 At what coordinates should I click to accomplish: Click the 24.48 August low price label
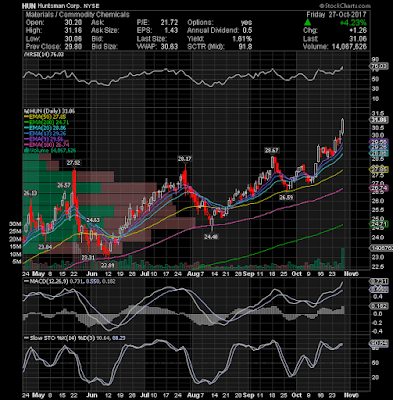tap(211, 236)
